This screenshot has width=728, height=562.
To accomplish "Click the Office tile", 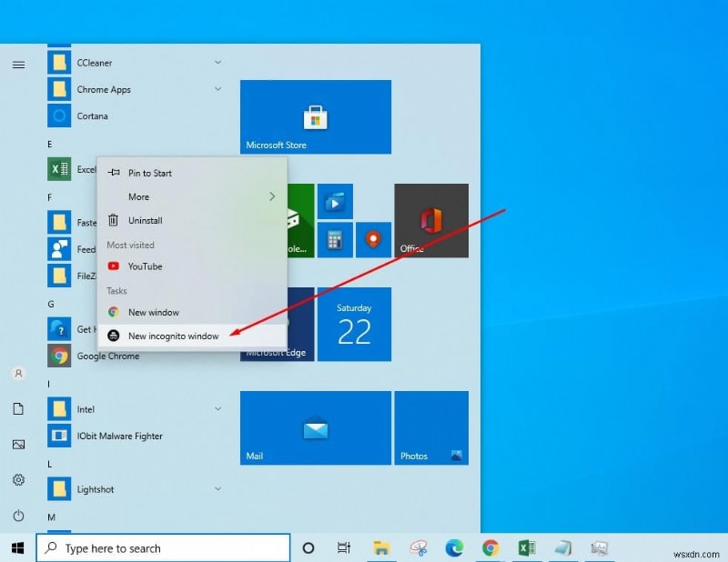I will point(431,218).
